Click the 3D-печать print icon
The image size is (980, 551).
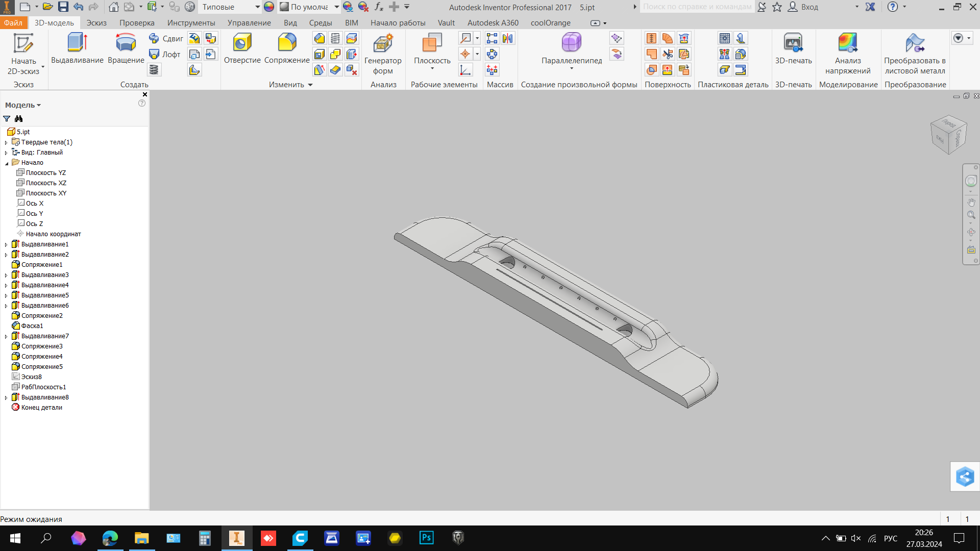coord(793,48)
